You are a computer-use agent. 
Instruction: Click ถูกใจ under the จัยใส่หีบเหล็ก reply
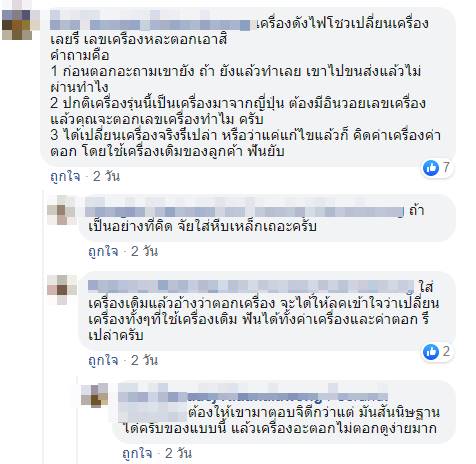tap(103, 251)
